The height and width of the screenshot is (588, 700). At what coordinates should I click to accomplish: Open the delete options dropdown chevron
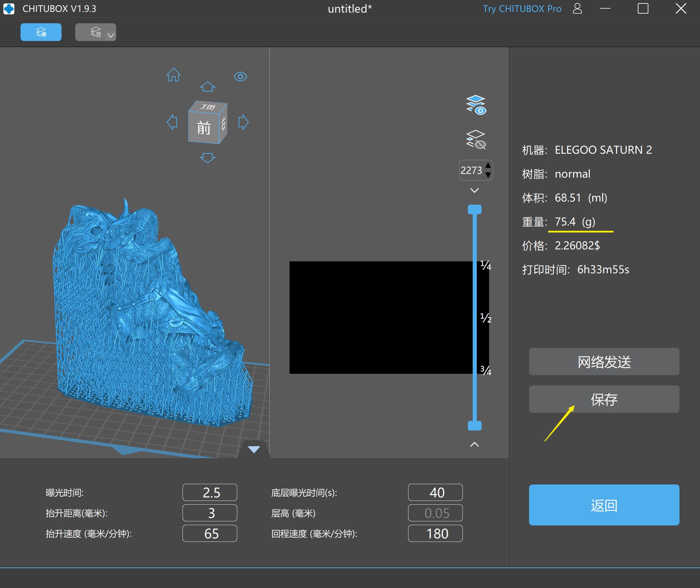[x=110, y=34]
